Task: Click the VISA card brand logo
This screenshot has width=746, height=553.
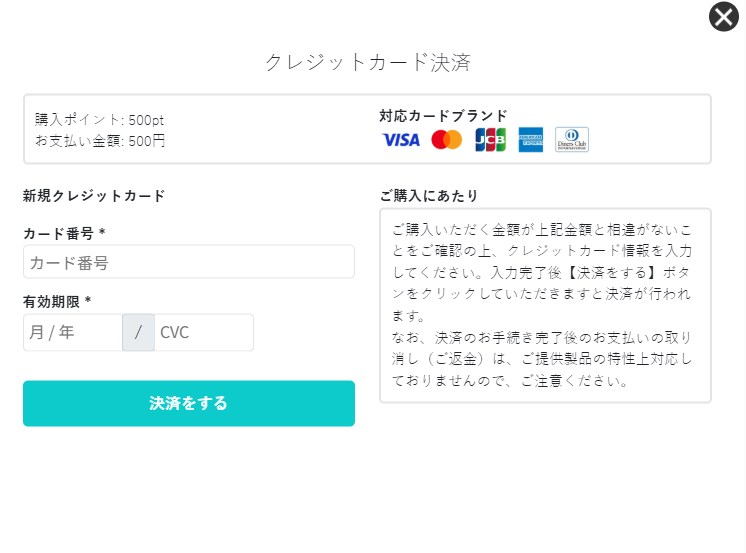Action: click(x=401, y=140)
